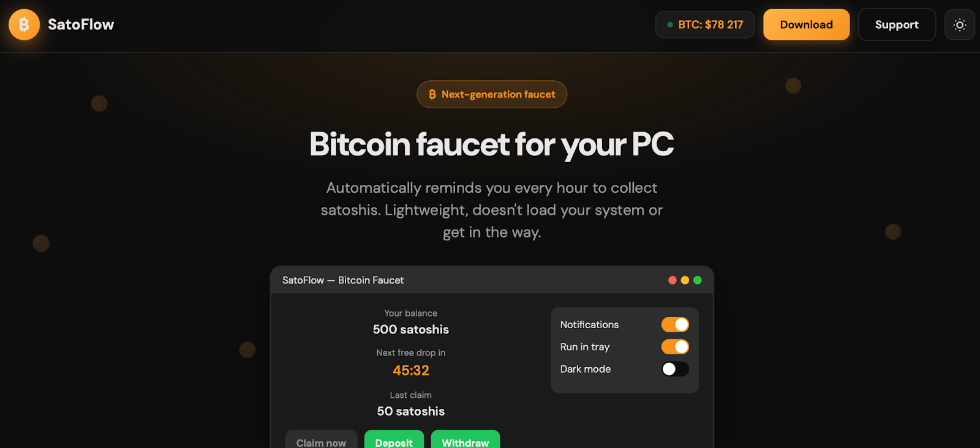This screenshot has width=980, height=448.
Task: Click the 500 satoshis balance value
Action: (411, 329)
